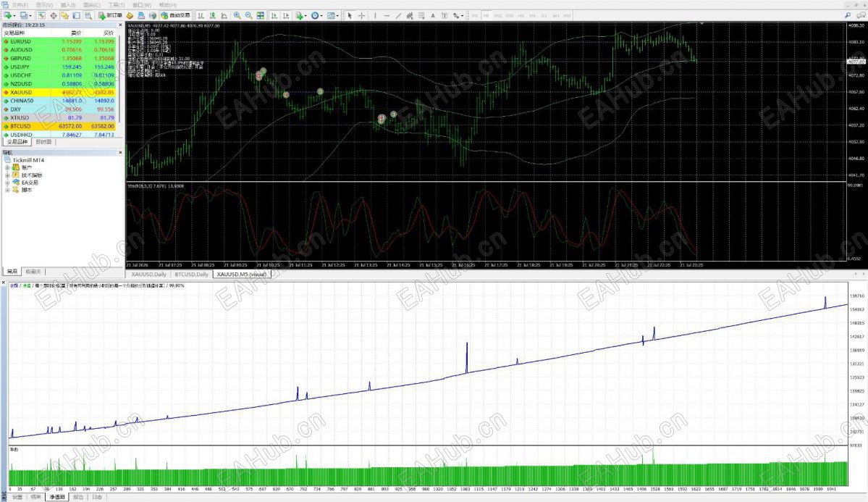Toggle the Strategy Tester icon

tap(88, 15)
